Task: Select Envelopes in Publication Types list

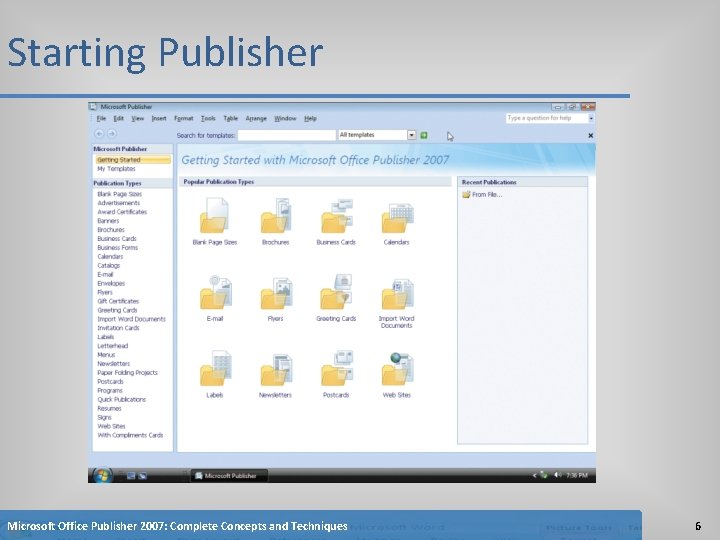Action: coord(111,283)
